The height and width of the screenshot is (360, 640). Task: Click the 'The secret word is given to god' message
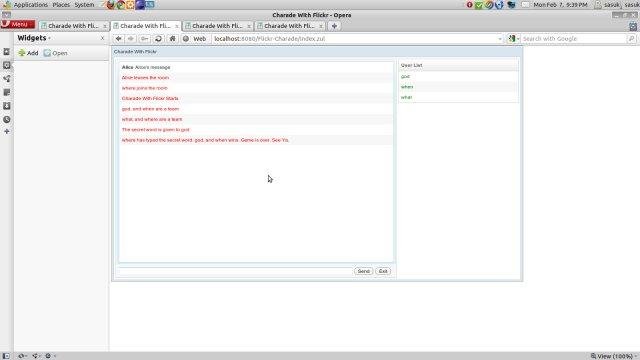click(x=156, y=129)
